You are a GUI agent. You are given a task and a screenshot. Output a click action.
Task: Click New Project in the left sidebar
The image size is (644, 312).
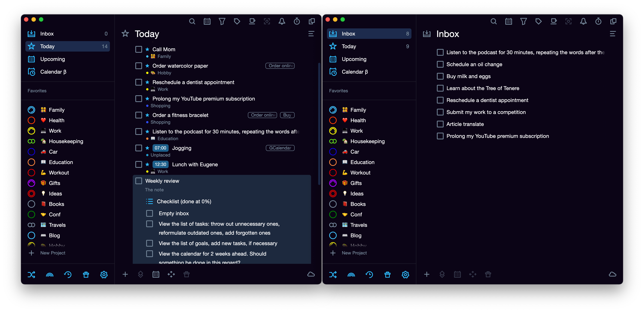pyautogui.click(x=53, y=253)
